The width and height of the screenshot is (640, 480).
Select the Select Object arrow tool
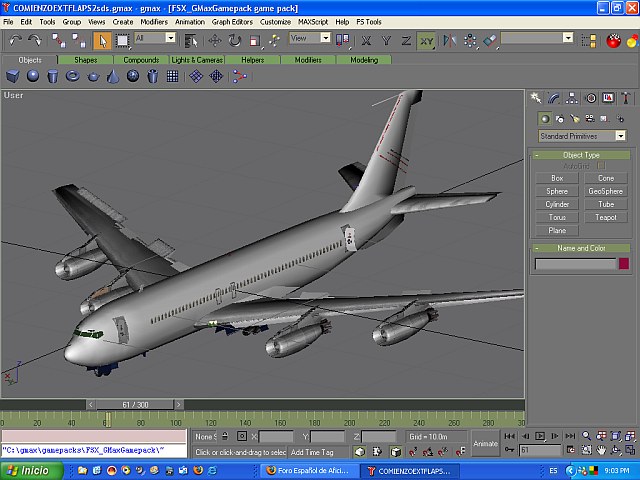coord(102,40)
